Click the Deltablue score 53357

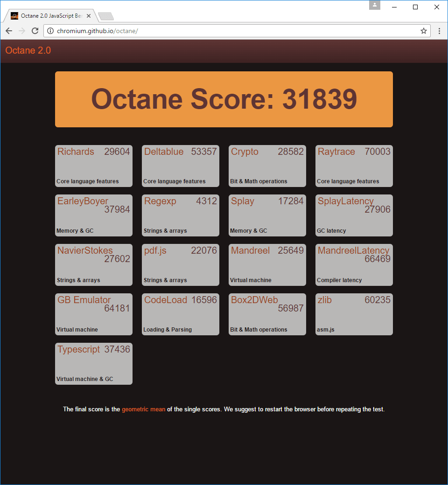click(x=204, y=152)
